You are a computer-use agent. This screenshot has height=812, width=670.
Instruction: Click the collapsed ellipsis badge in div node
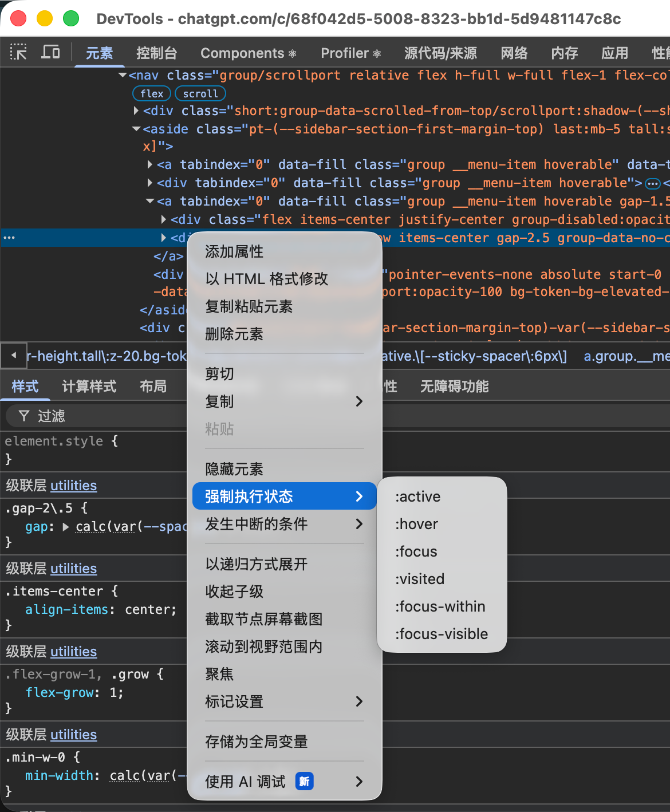[x=652, y=184]
